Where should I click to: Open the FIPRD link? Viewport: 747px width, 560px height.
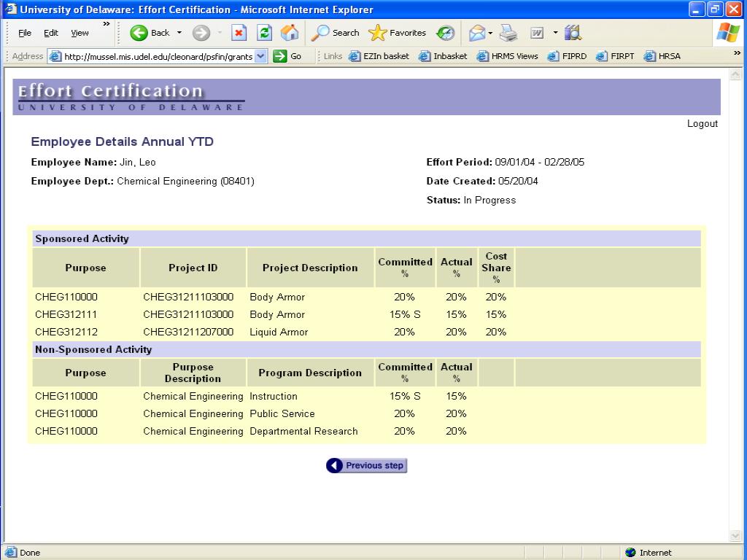point(567,56)
